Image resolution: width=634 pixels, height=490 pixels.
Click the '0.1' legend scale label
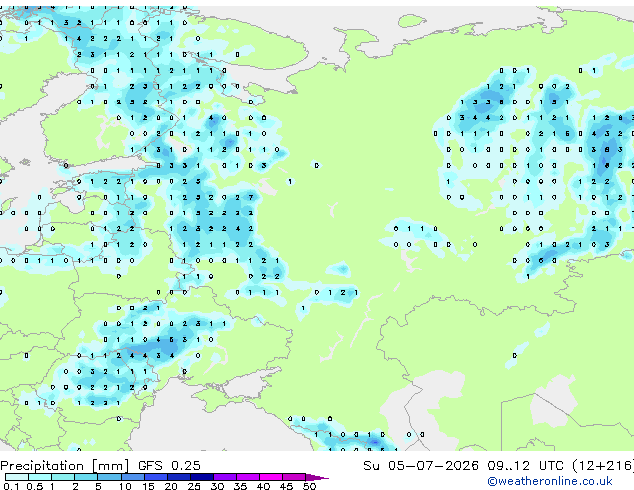11,486
